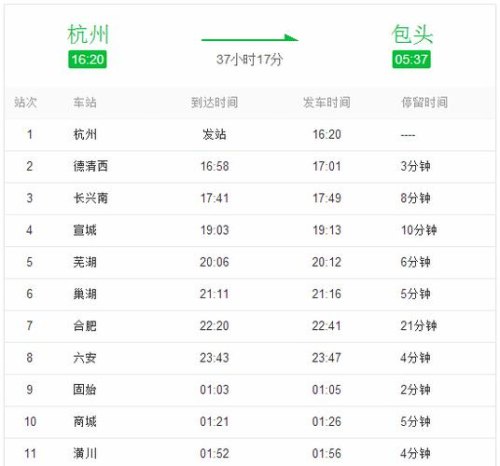
Task: Click the 37小时17分 duration label
Action: point(250,60)
